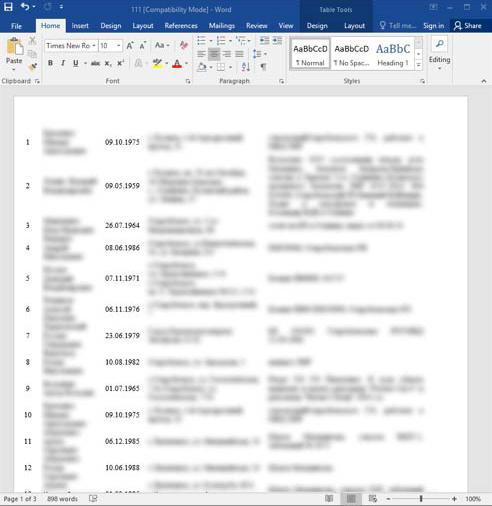Apply the Heading 1 style
Viewport: 492px width, 506px height.
click(x=393, y=54)
